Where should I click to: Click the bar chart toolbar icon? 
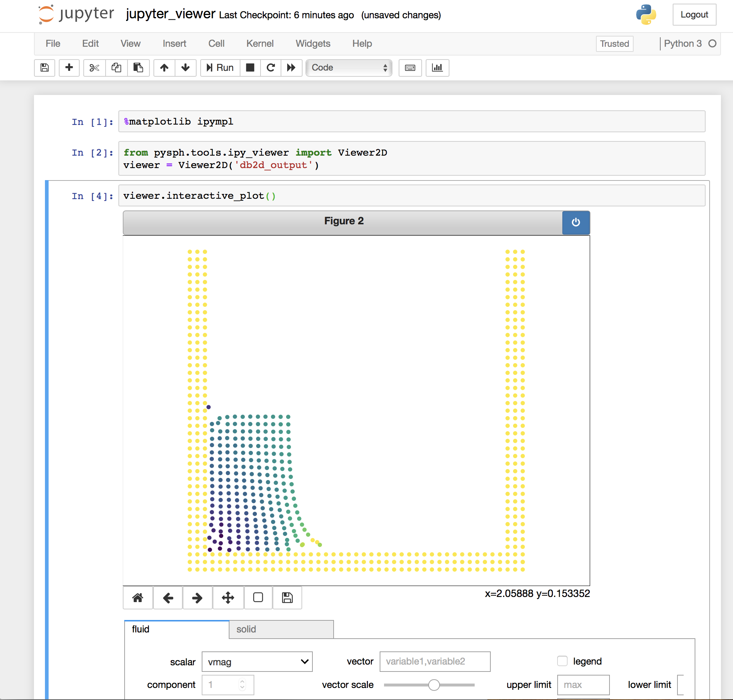tap(437, 68)
